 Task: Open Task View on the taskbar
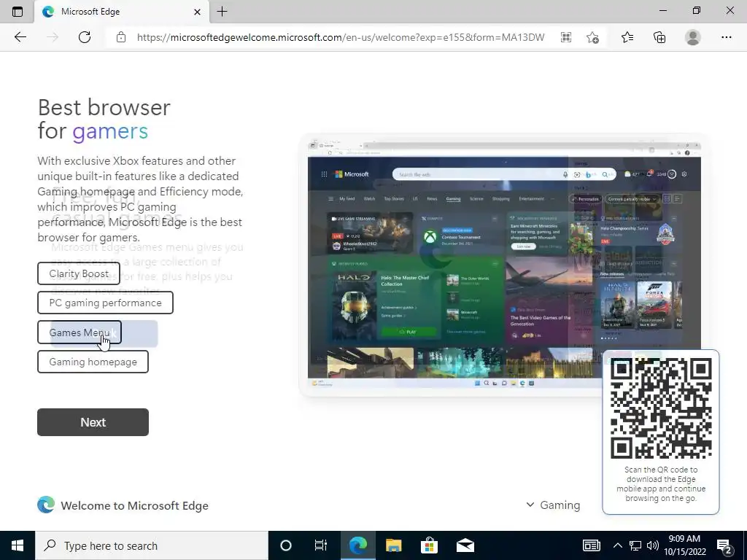point(321,545)
